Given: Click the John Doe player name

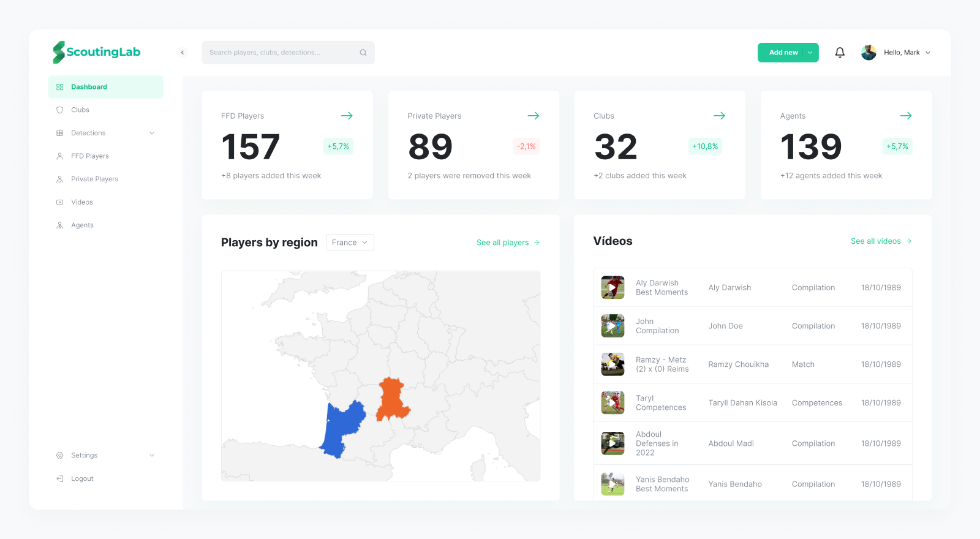Looking at the screenshot, I should coord(726,326).
